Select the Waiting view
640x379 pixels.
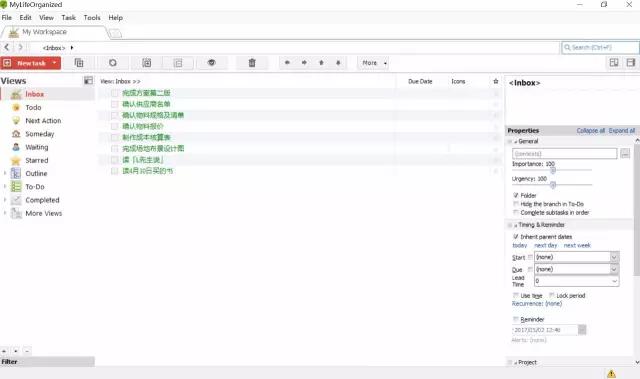coord(37,147)
